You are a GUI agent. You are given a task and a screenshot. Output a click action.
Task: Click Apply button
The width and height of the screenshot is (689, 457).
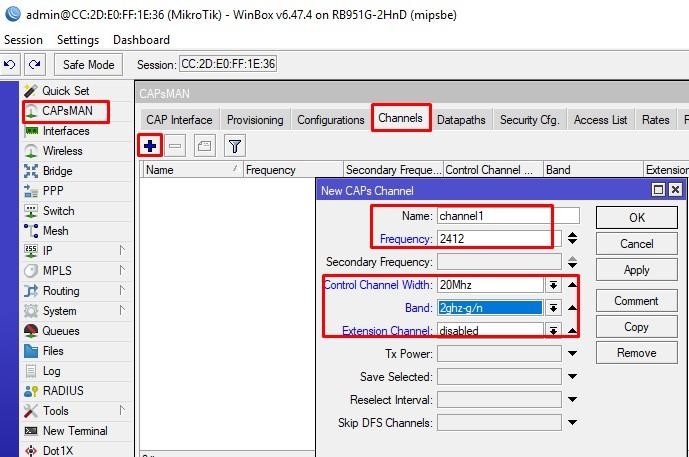(x=637, y=270)
